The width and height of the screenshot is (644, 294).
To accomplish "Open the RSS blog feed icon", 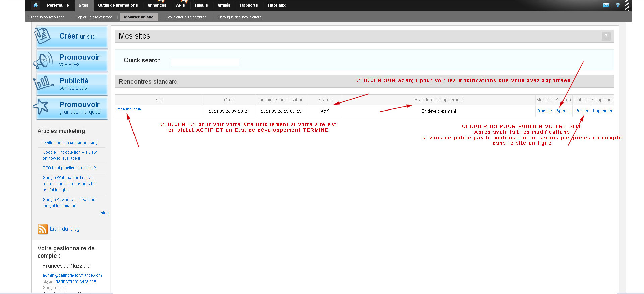I will click(x=43, y=229).
